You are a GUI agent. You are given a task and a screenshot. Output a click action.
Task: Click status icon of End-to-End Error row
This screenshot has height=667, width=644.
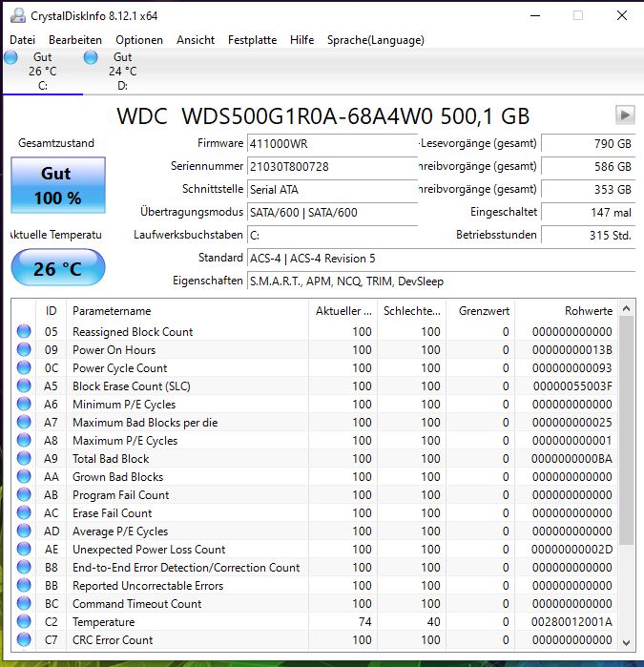(24, 568)
